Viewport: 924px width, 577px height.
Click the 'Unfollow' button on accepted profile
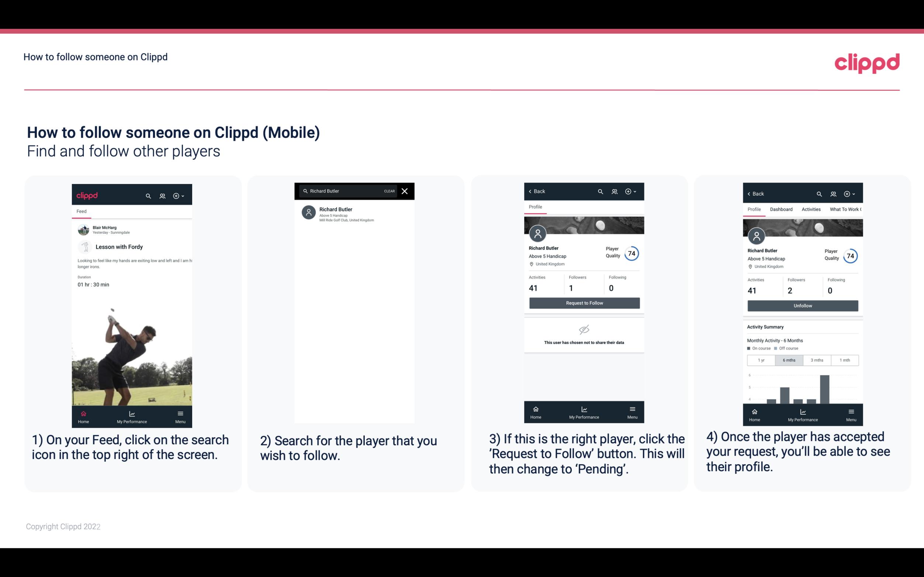(x=802, y=305)
